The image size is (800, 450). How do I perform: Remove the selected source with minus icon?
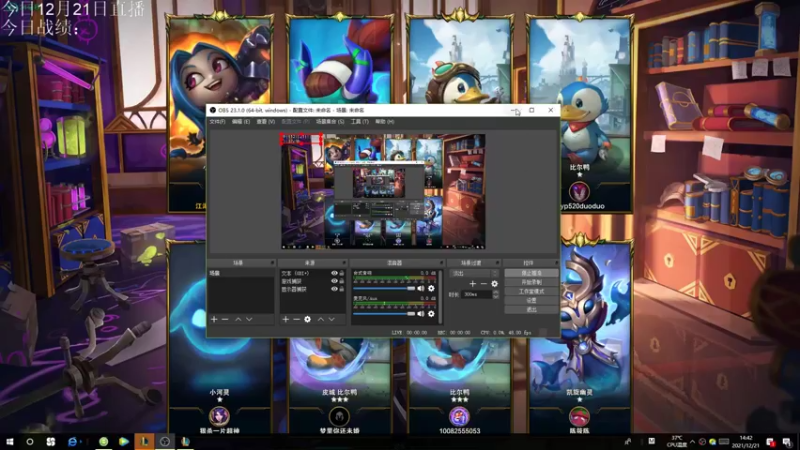(296, 319)
